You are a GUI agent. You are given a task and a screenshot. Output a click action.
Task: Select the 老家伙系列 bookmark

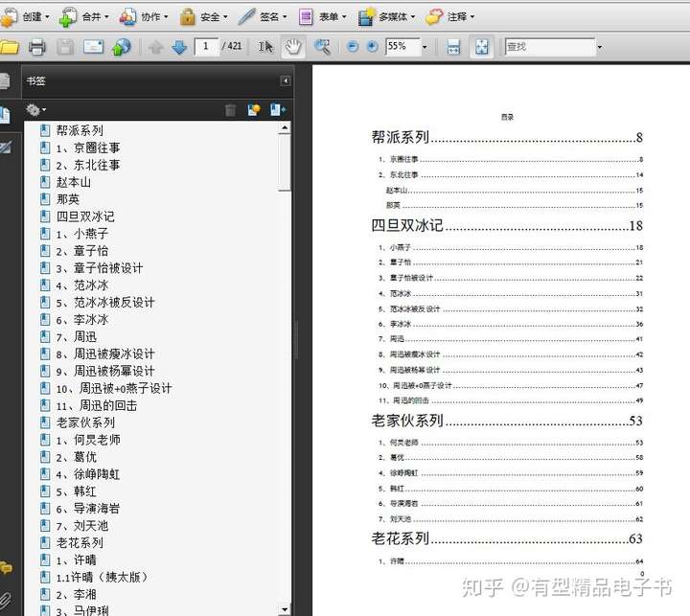85,422
